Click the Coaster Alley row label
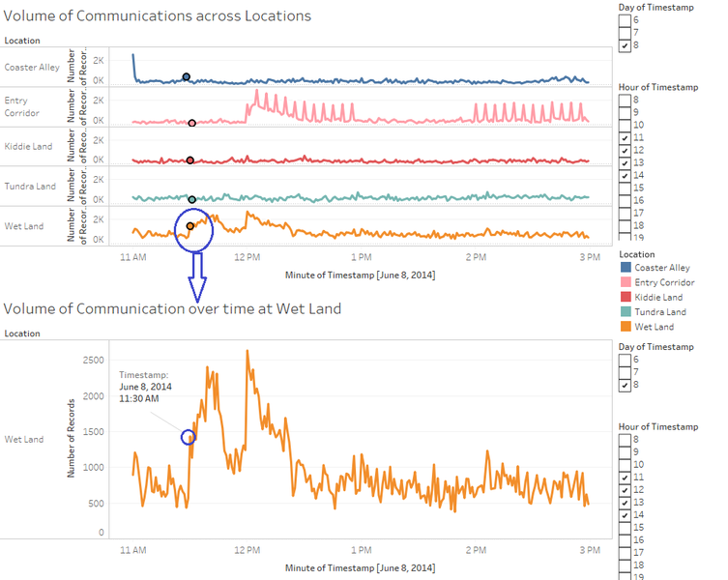The height and width of the screenshot is (580, 728). (32, 68)
